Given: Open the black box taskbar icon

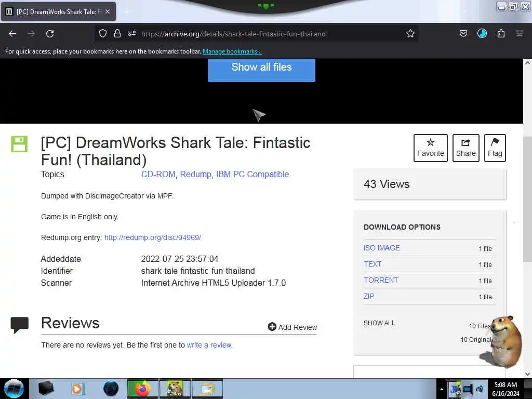Looking at the screenshot, I should (46, 389).
